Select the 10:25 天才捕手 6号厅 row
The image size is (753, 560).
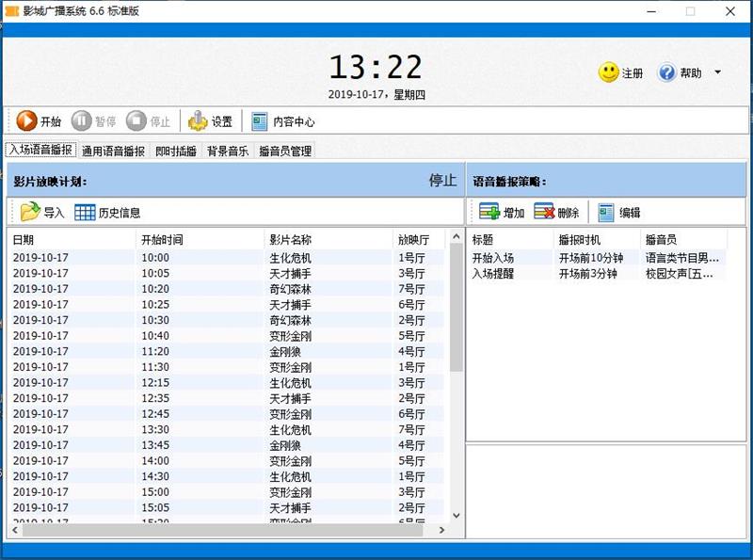pos(227,305)
